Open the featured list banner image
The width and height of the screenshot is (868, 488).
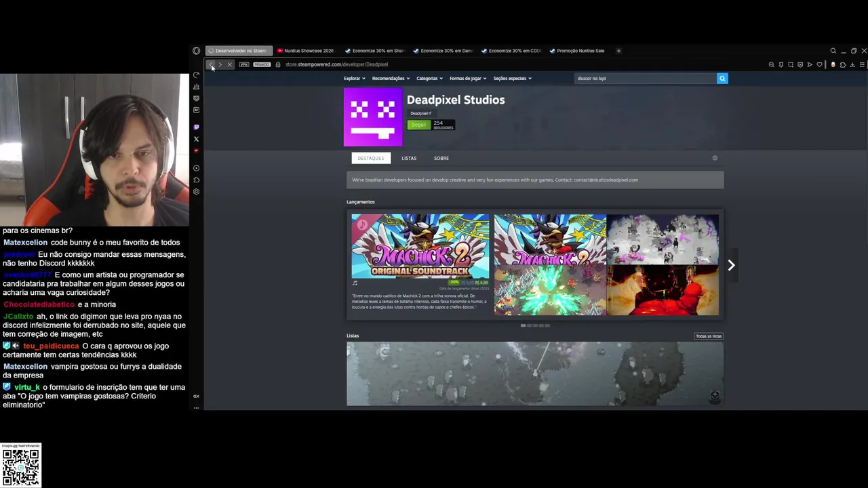(535, 373)
